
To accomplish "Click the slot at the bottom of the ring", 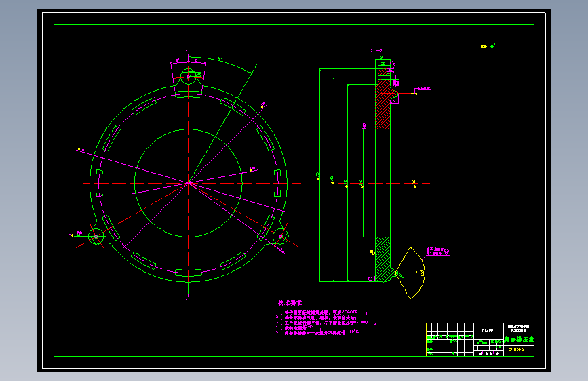I will 189,273.
